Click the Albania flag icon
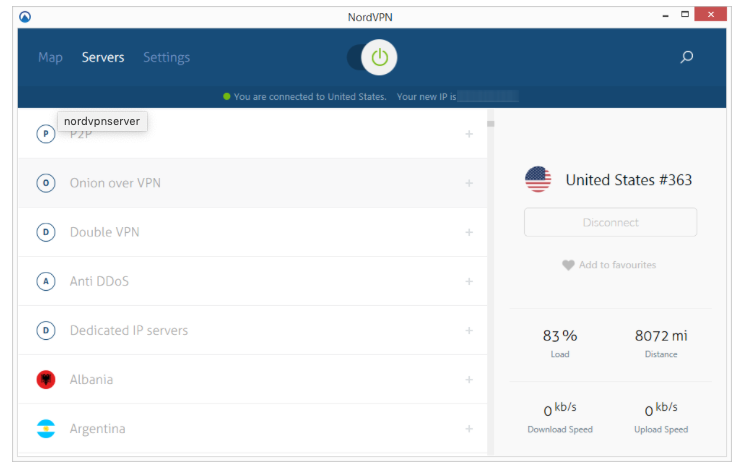Image resolution: width=741 pixels, height=470 pixels. pyautogui.click(x=45, y=379)
